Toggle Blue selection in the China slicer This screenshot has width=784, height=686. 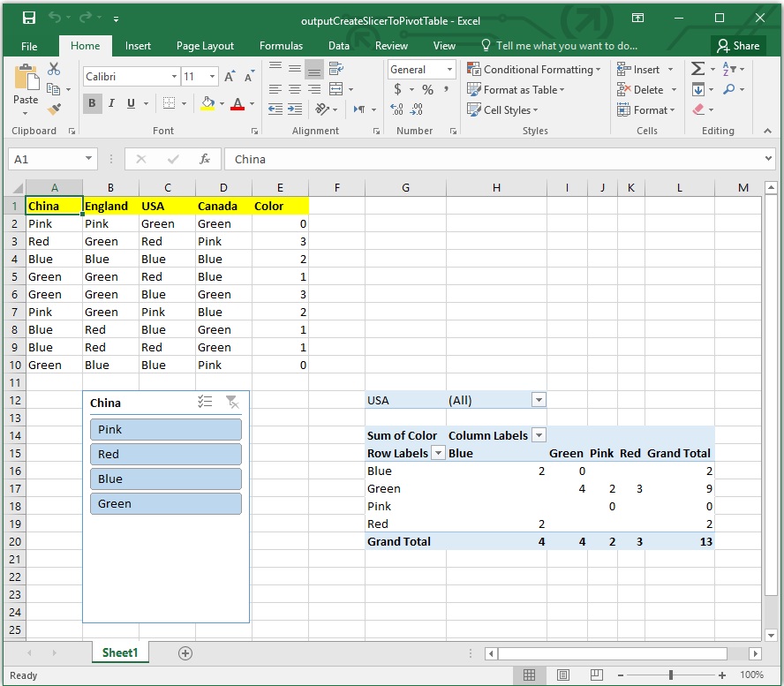point(166,479)
